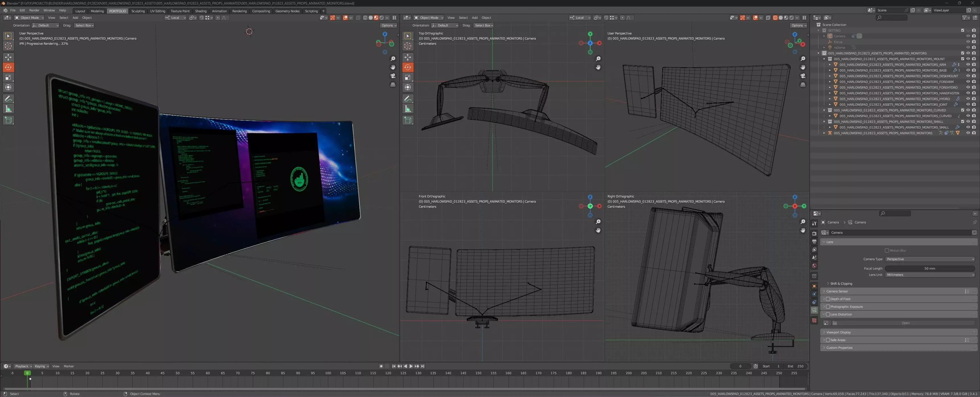Select the Scale tool in left viewport toolbar
Viewport: 980px width, 397px height.
tap(8, 77)
